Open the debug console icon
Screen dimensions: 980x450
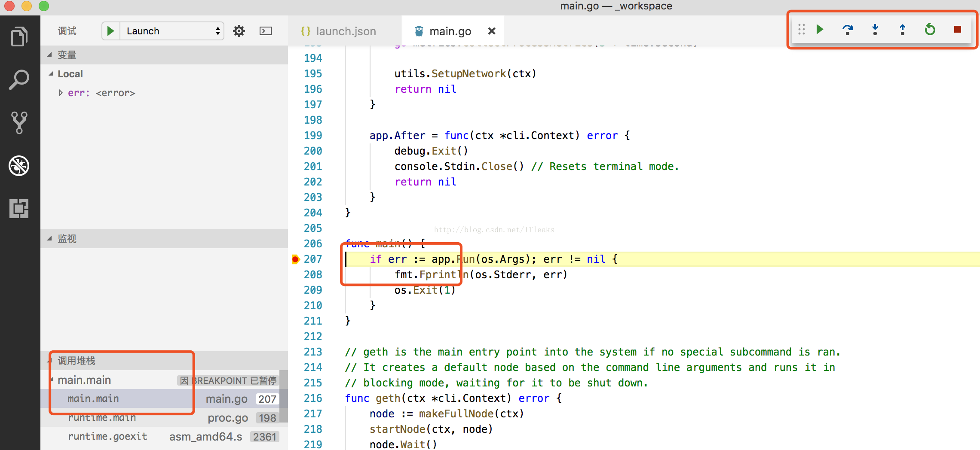coord(266,31)
